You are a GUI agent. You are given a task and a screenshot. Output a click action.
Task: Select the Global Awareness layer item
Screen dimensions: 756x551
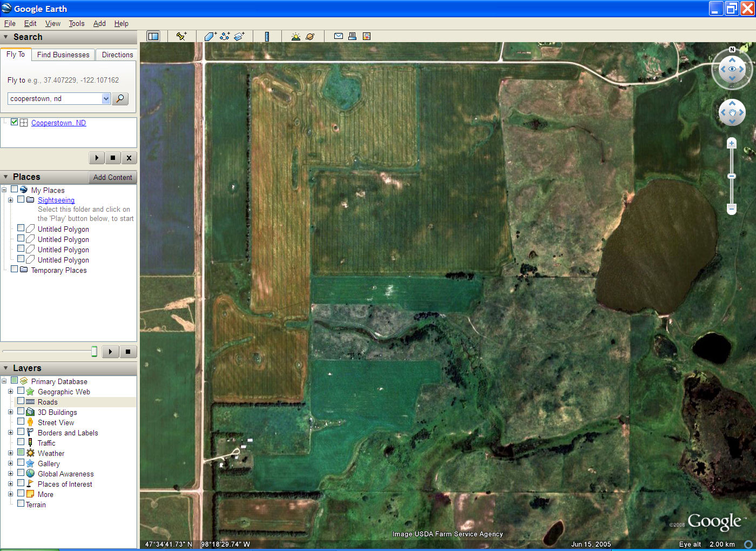coord(65,474)
